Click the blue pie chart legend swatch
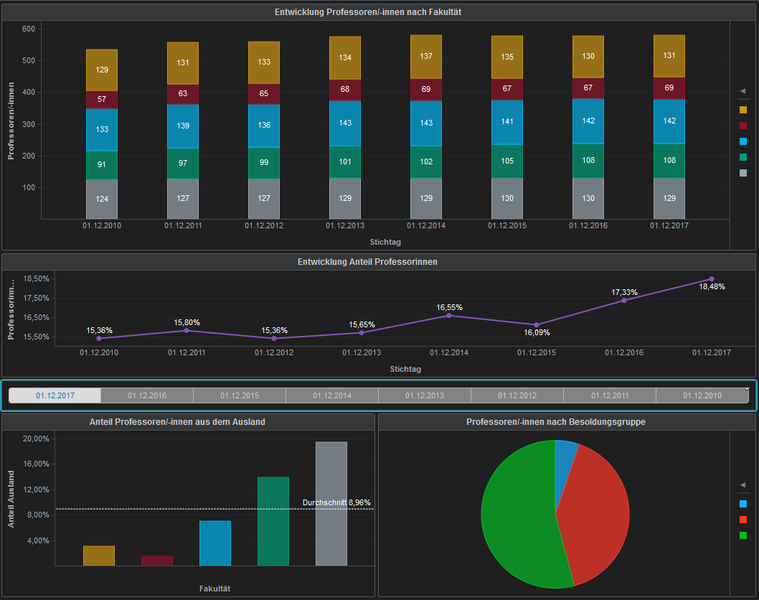Image resolution: width=759 pixels, height=600 pixels. click(x=742, y=503)
